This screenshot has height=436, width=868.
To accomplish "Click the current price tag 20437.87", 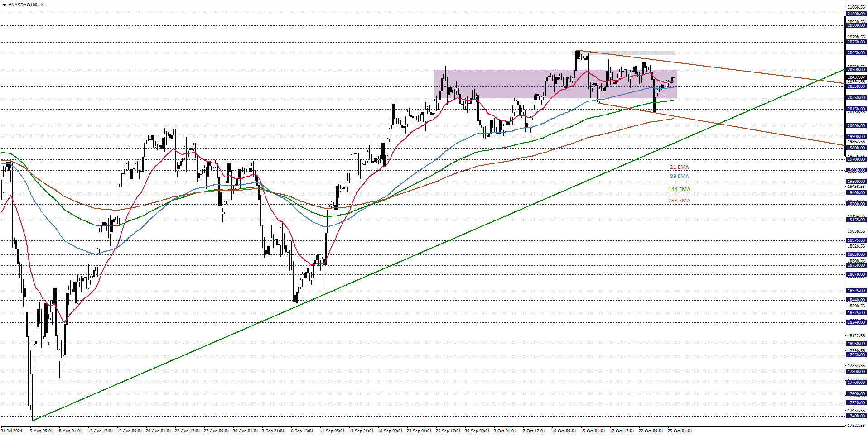I will [x=856, y=77].
